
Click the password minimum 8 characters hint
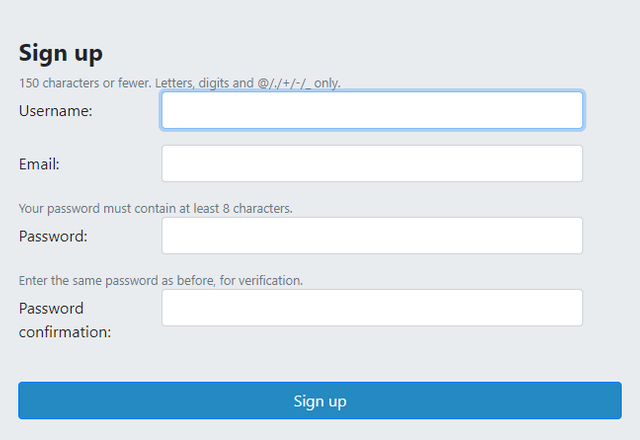[x=156, y=208]
